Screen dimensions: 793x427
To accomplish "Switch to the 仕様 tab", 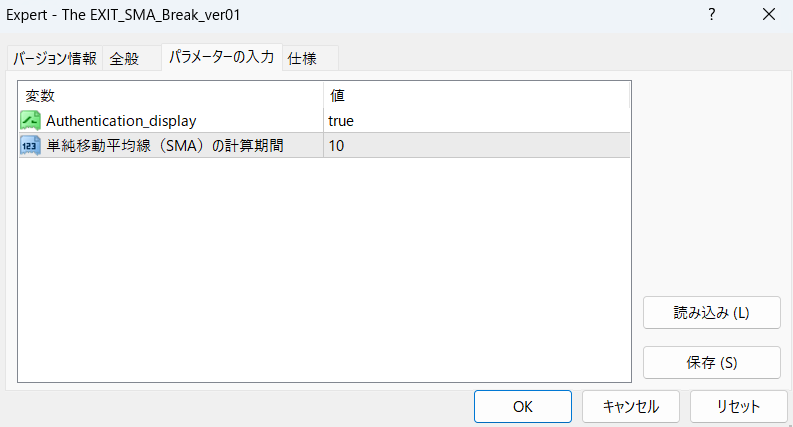I will (x=302, y=58).
